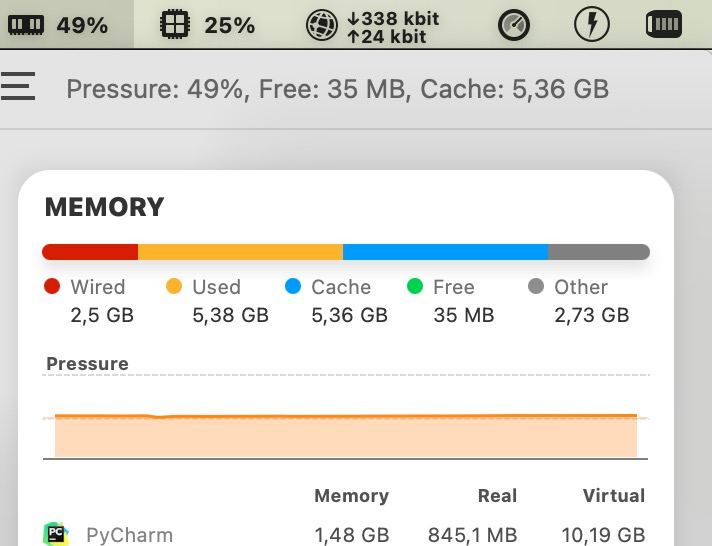Viewport: 712px width, 546px height.
Task: Click the blue Cache legend dot
Action: pos(293,287)
